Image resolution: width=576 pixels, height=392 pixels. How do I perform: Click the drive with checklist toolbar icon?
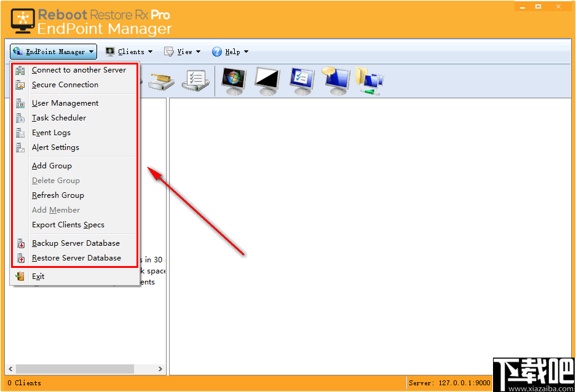click(196, 80)
